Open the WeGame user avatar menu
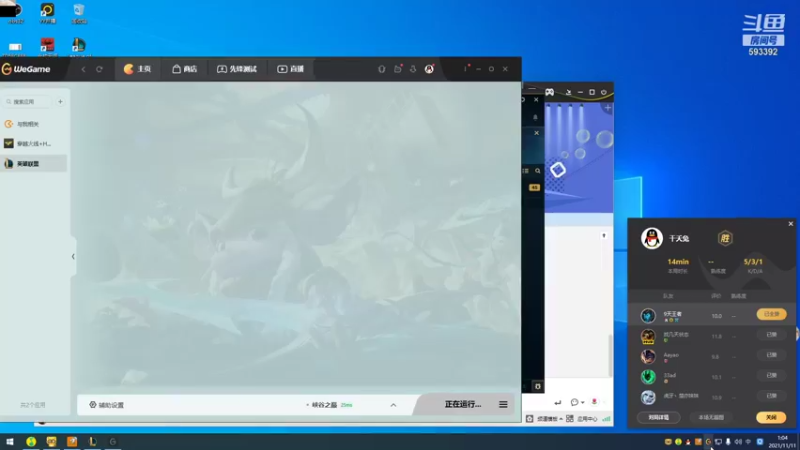The width and height of the screenshot is (800, 450). 429,69
